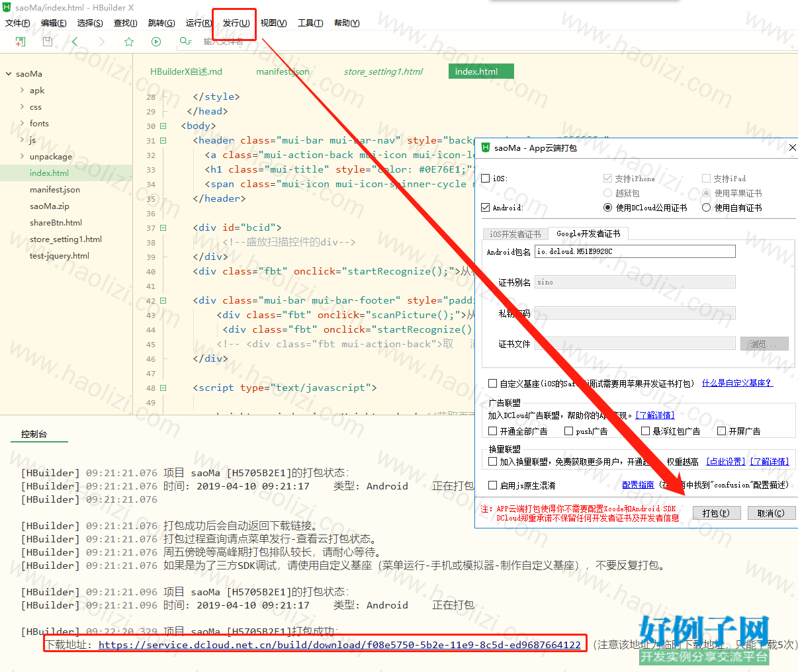Collapse code fold marker at line 37
The height and width of the screenshot is (672, 798).
163,228
